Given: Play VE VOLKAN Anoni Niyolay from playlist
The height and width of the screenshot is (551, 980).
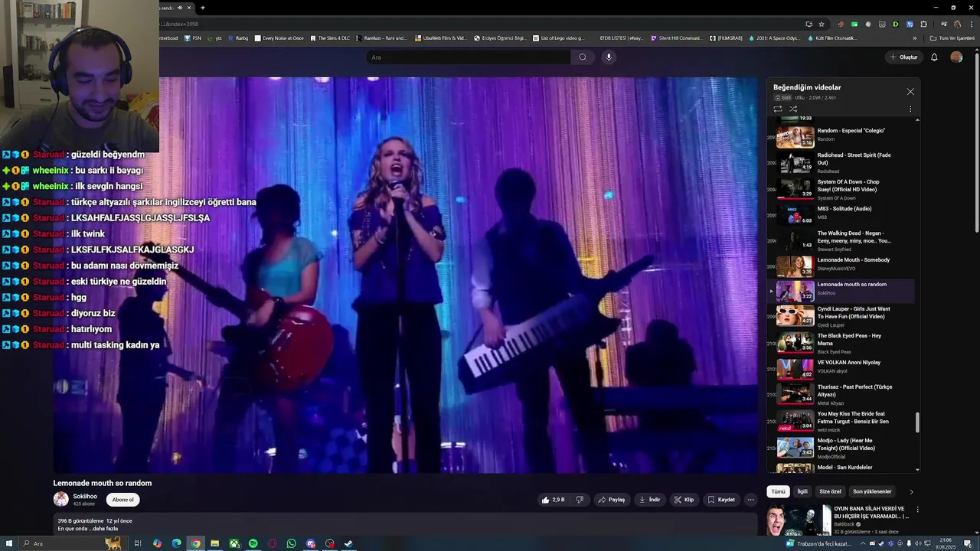Looking at the screenshot, I should point(842,368).
